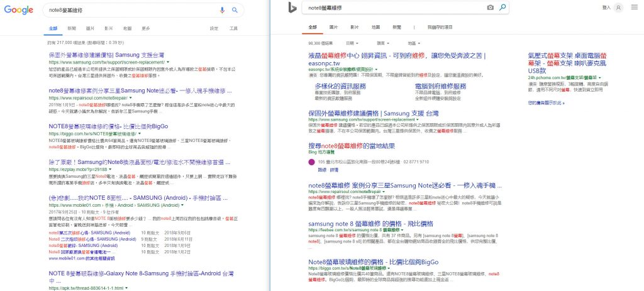Image resolution: width=644 pixels, height=291 pixels.
Task: Switch to Google 影片 tab
Action: [x=108, y=28]
